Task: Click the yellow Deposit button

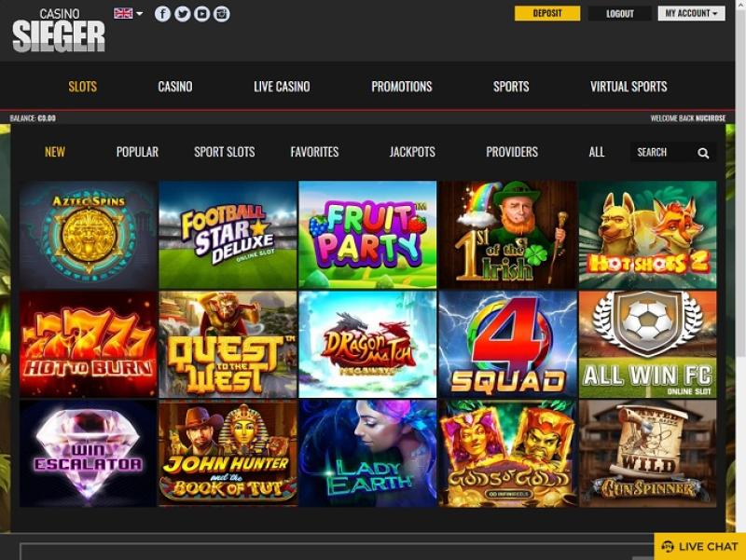Action: (x=547, y=13)
